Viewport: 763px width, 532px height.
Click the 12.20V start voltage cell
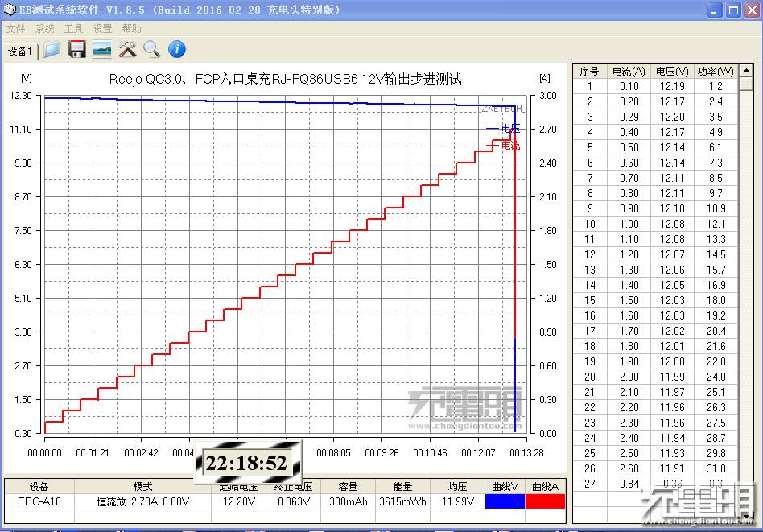tap(238, 501)
